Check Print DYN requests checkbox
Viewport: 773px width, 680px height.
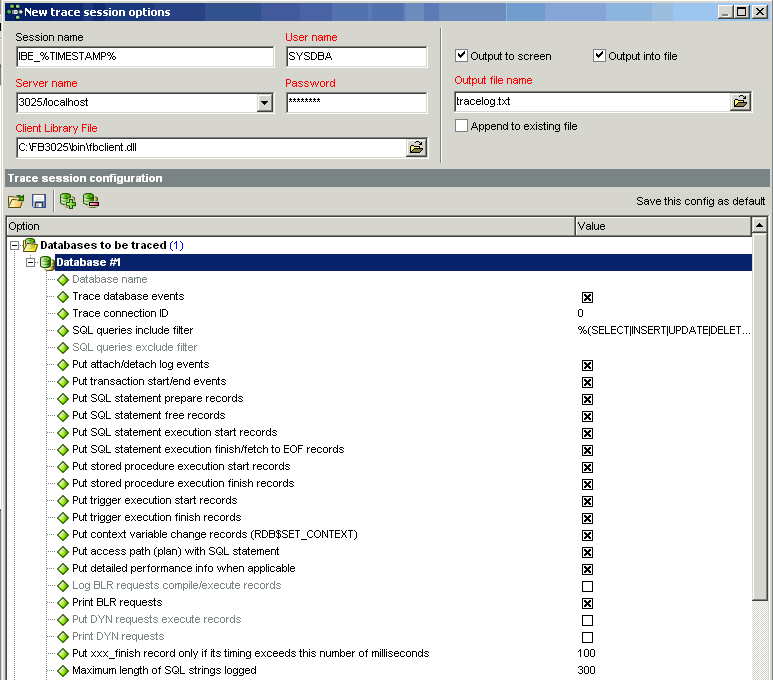(x=587, y=638)
